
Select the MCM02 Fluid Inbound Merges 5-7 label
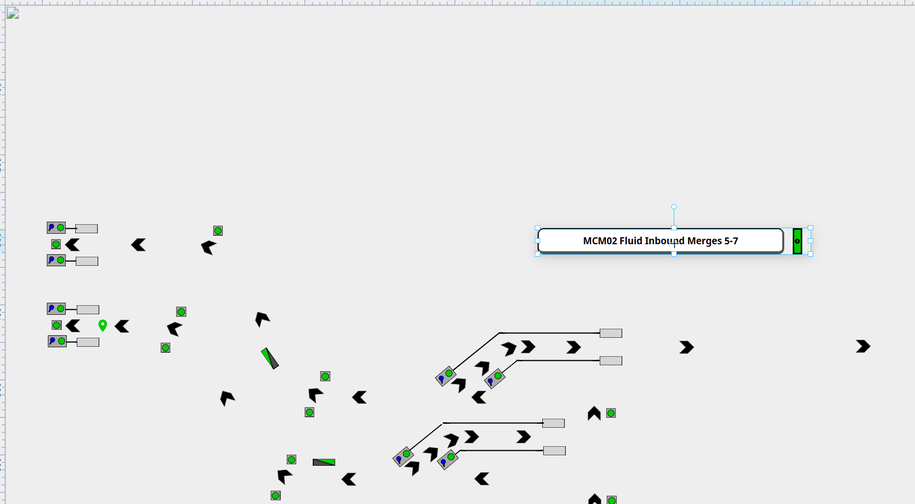pos(660,241)
